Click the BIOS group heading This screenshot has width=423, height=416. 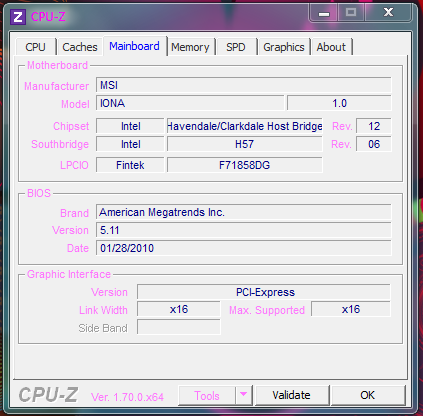point(39,193)
